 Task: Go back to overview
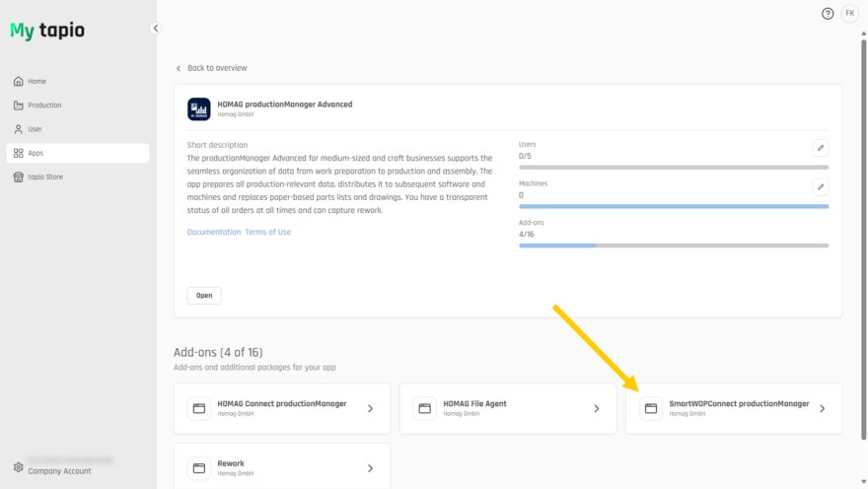click(217, 68)
